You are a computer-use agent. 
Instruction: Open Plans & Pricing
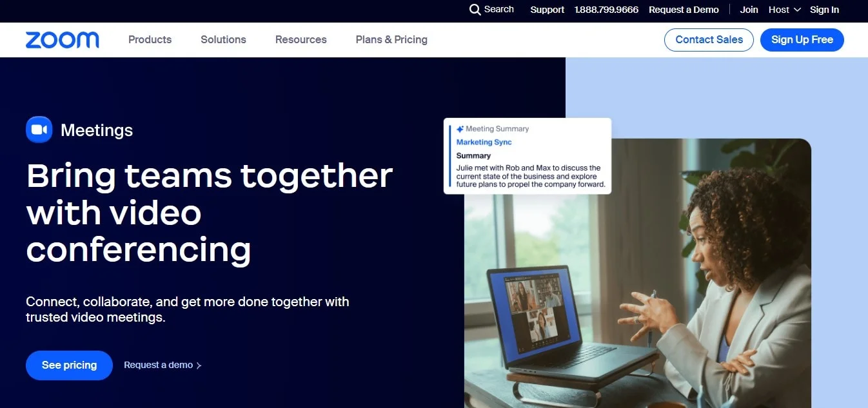click(x=391, y=39)
